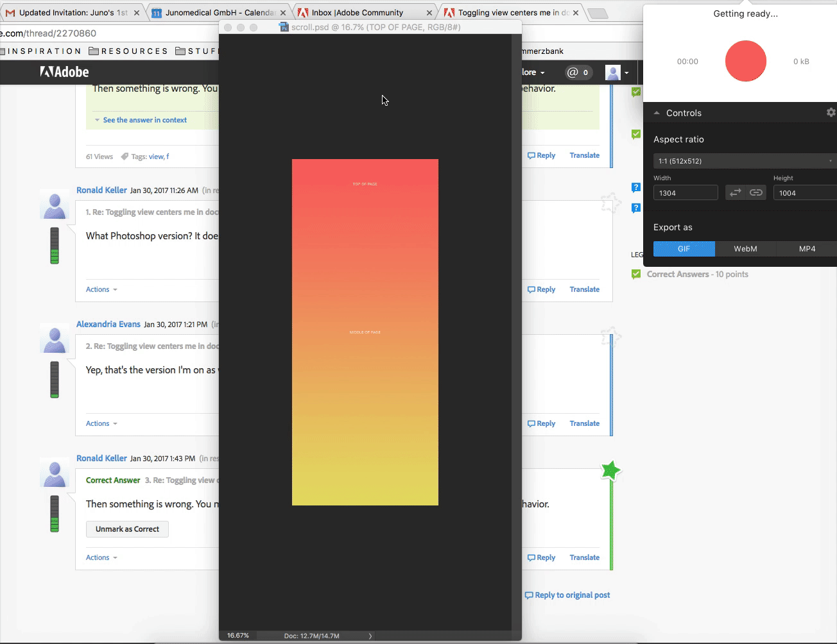Click the 'view,' tag link
The height and width of the screenshot is (644, 837).
coord(157,157)
